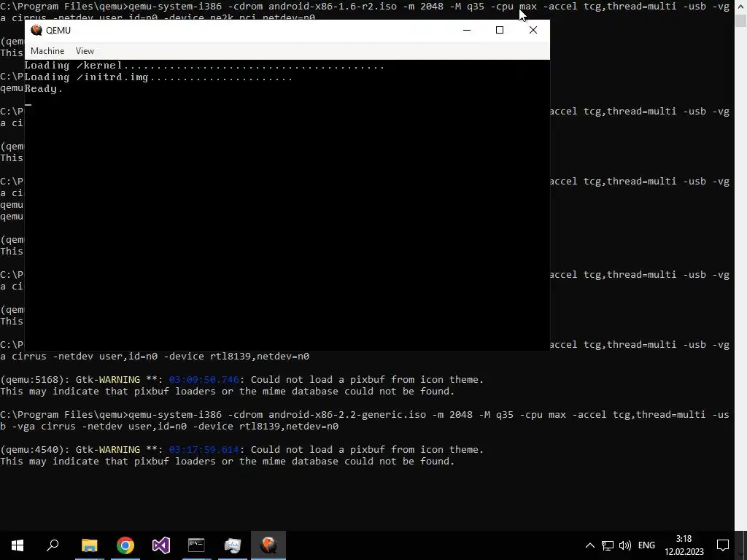
Task: Click the command prompt scrollbar up arrow
Action: [x=741, y=4]
